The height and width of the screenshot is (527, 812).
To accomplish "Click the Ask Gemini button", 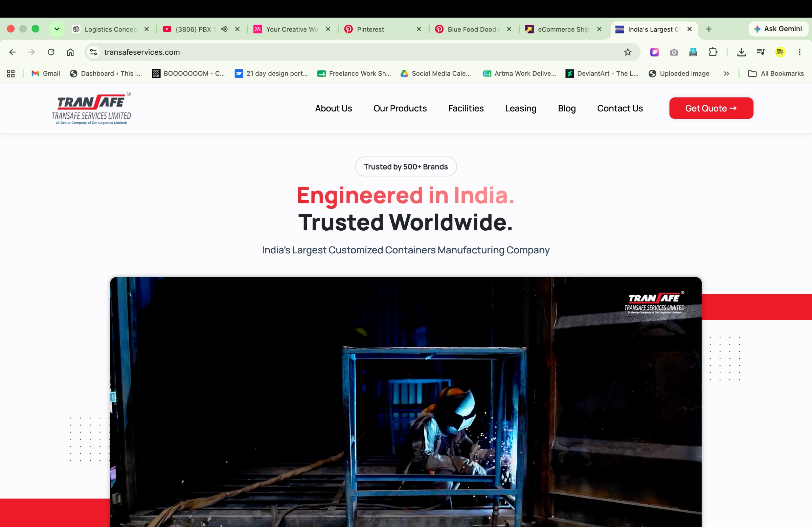I will pyautogui.click(x=778, y=29).
